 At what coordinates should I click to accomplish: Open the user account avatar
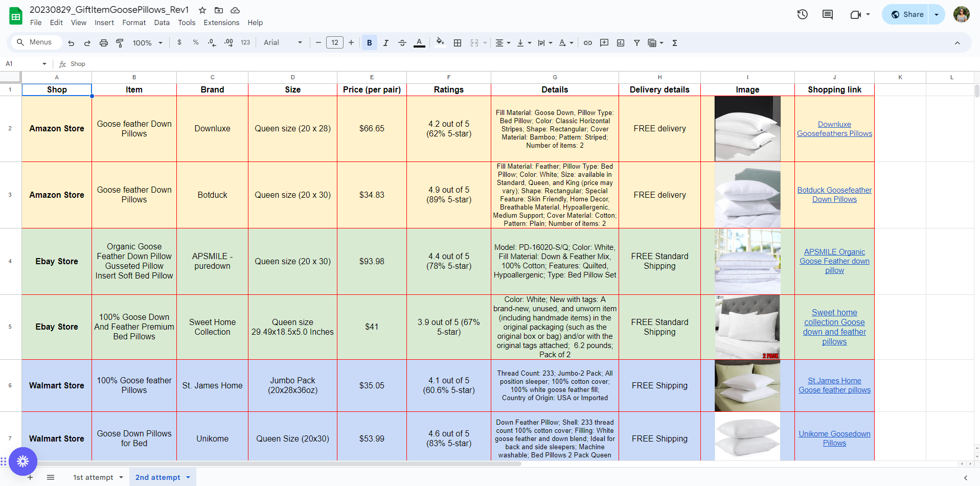pos(961,14)
